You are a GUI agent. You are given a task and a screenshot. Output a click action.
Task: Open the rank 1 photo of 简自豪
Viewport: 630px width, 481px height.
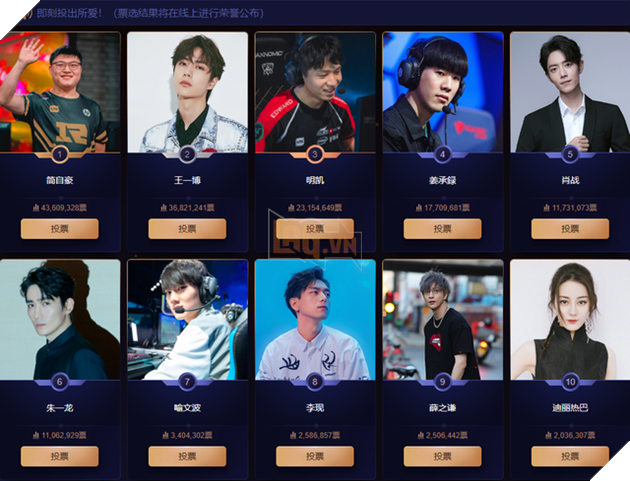click(x=60, y=92)
